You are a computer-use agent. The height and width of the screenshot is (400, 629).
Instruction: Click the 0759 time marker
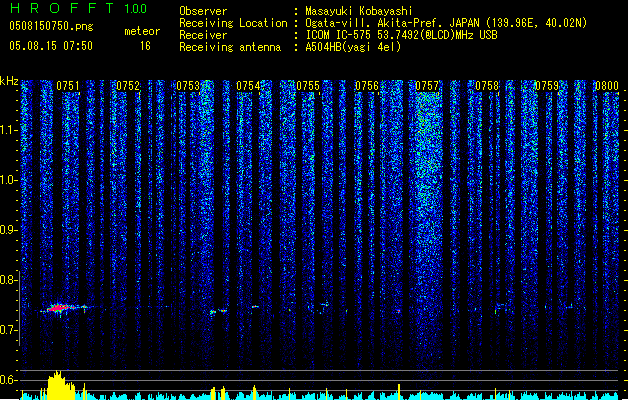pyautogui.click(x=547, y=86)
